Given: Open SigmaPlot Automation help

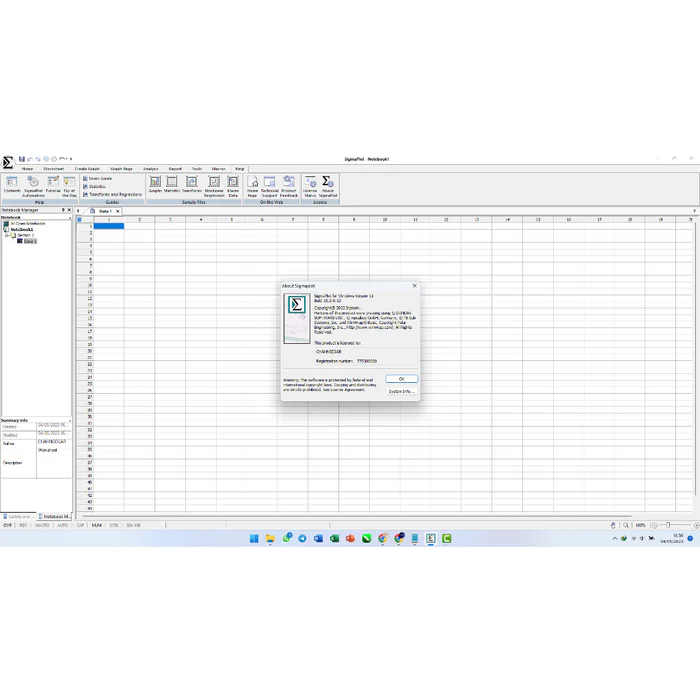Looking at the screenshot, I should point(33,186).
